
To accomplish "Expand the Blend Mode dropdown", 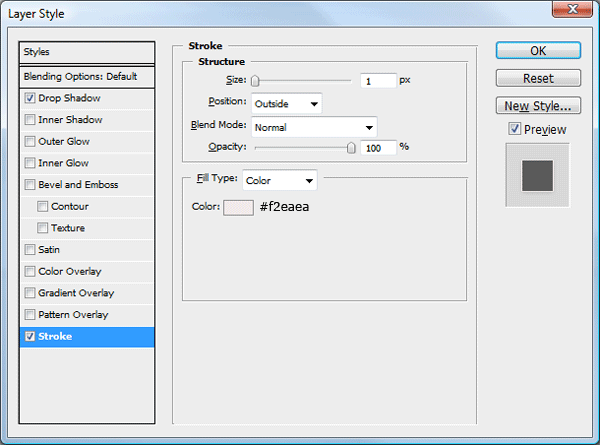I will point(313,127).
